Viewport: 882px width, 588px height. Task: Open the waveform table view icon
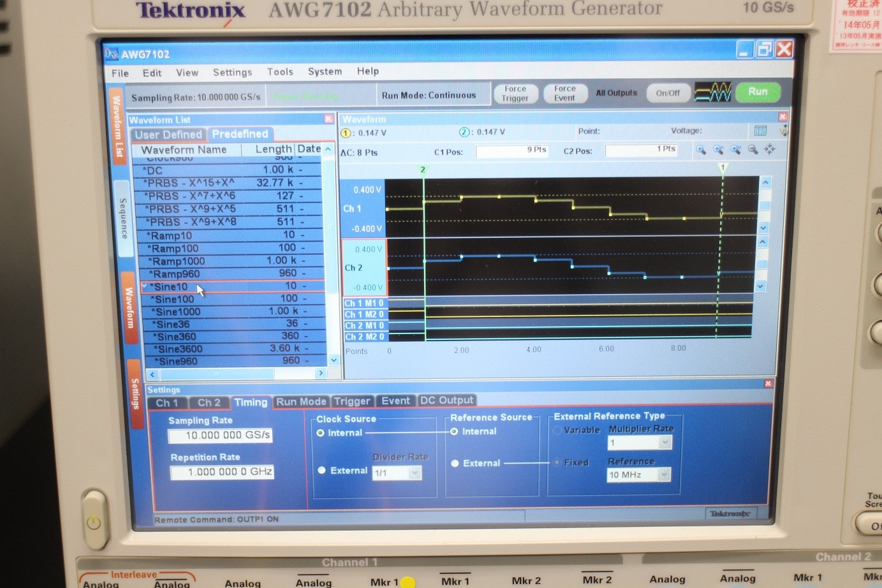click(x=760, y=131)
